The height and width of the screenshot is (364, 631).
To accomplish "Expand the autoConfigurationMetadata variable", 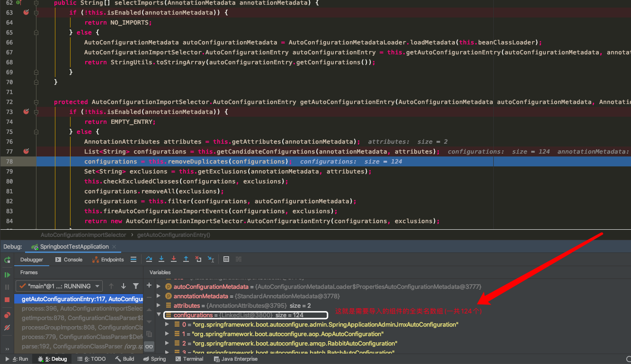I will point(159,286).
